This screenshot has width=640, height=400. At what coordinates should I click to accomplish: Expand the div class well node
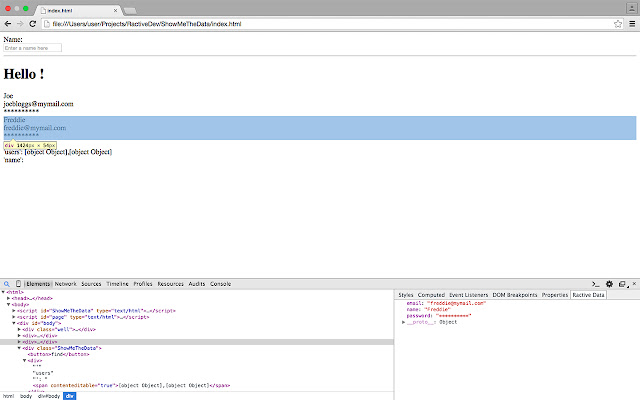point(19,329)
